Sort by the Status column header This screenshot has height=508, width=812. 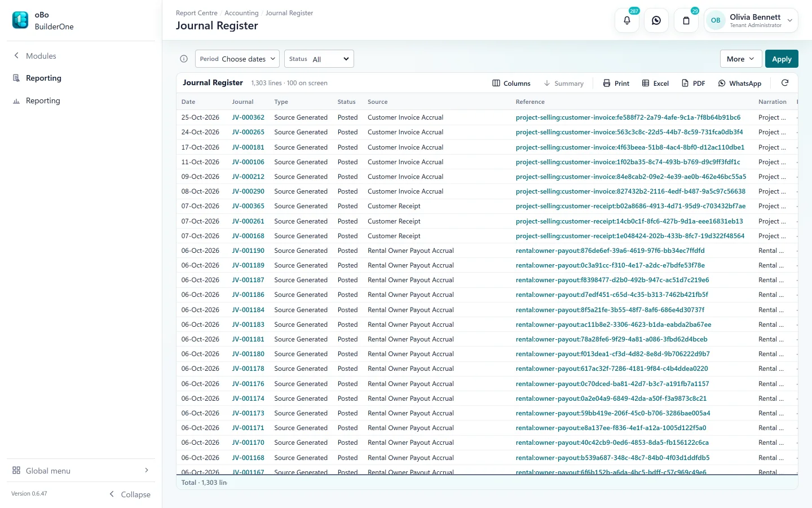pyautogui.click(x=346, y=102)
